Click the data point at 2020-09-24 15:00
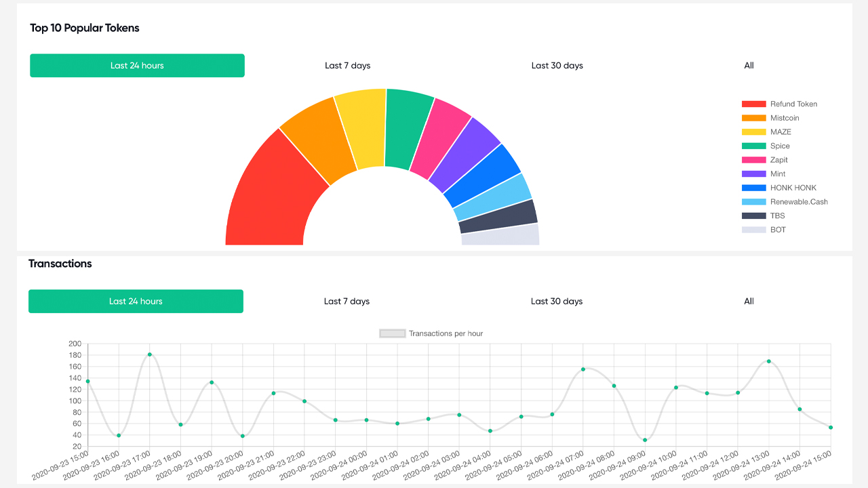This screenshot has height=488, width=868. 831,428
